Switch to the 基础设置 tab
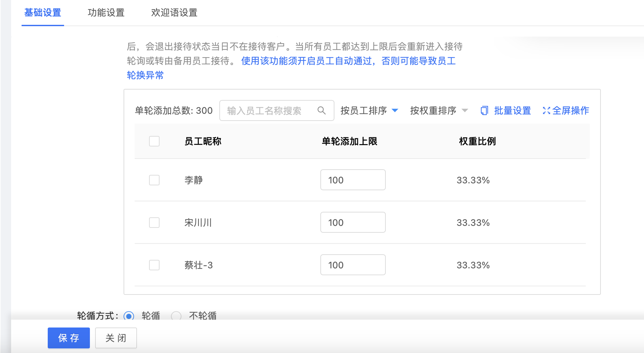 click(43, 13)
